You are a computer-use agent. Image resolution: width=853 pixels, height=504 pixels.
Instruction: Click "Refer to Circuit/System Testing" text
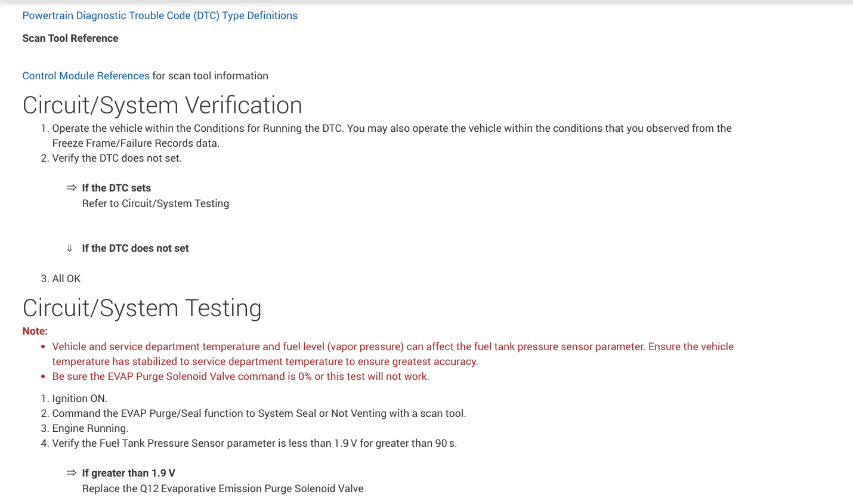click(x=156, y=203)
